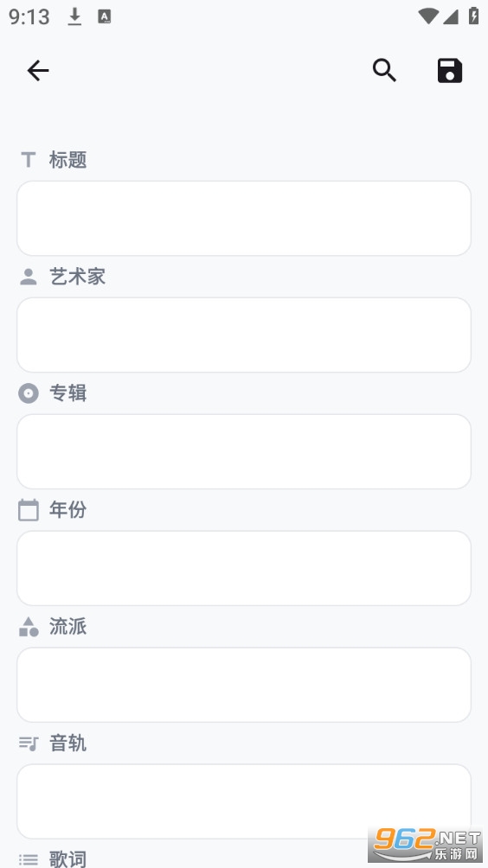Tap the track music-note list icon
This screenshot has width=488, height=868.
(29, 744)
